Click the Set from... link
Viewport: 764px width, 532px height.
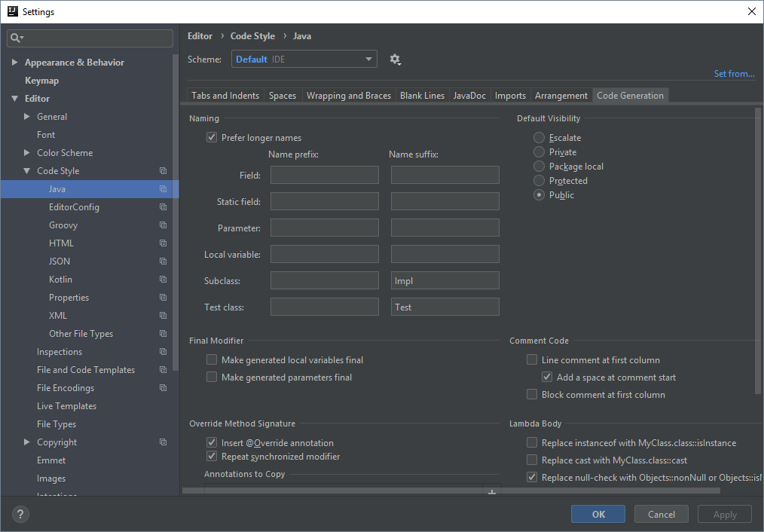734,73
